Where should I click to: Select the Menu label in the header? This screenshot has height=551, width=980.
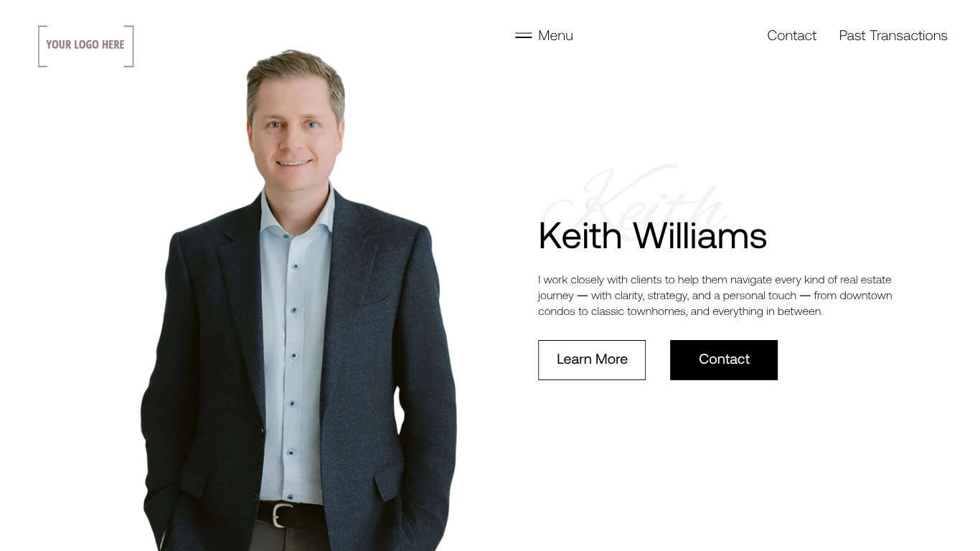point(555,35)
